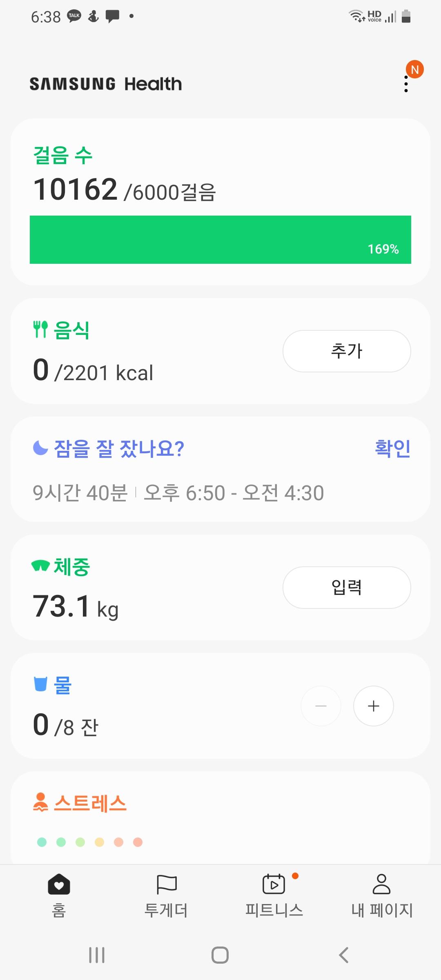The height and width of the screenshot is (980, 441).
Task: Tap the orange stress person icon
Action: 40,802
